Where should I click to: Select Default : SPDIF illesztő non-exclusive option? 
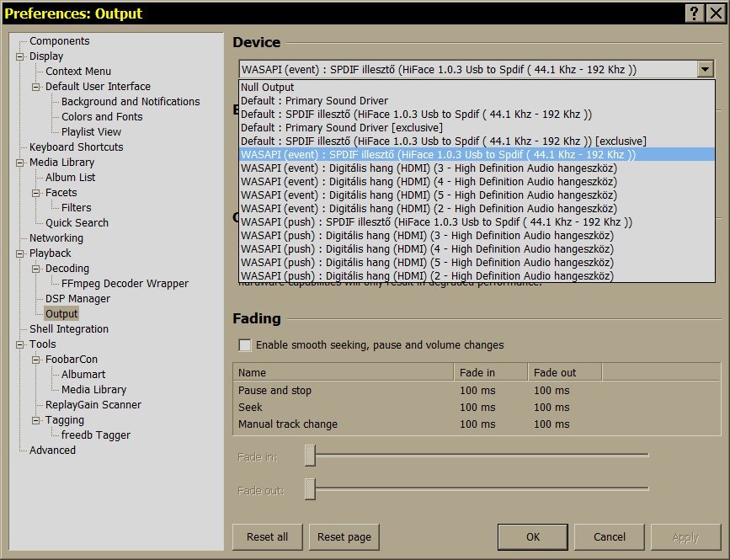pyautogui.click(x=477, y=114)
